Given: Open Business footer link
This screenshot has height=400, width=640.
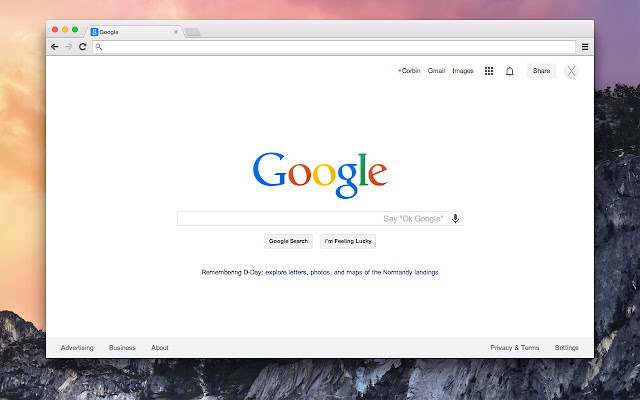Looking at the screenshot, I should coord(122,348).
